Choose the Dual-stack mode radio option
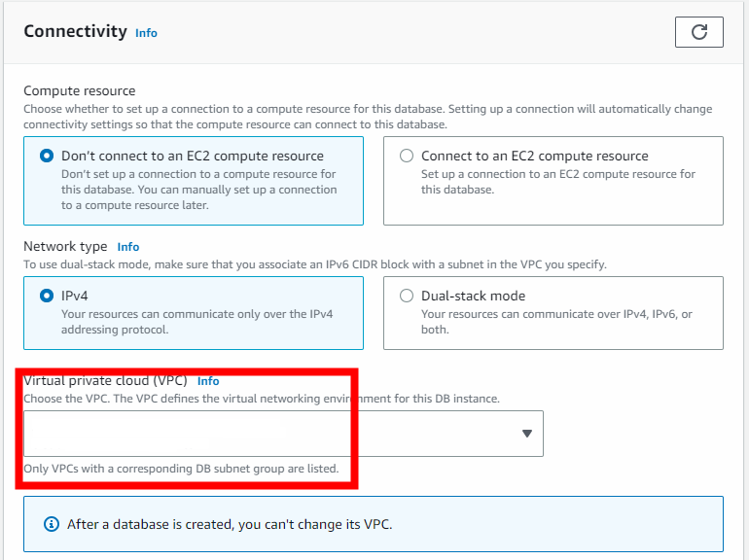Viewport: 749px width, 560px height. click(x=407, y=296)
